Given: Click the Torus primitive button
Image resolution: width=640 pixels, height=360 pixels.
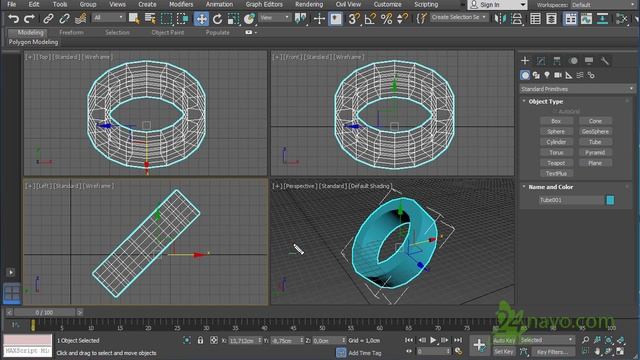Looking at the screenshot, I should click(556, 152).
